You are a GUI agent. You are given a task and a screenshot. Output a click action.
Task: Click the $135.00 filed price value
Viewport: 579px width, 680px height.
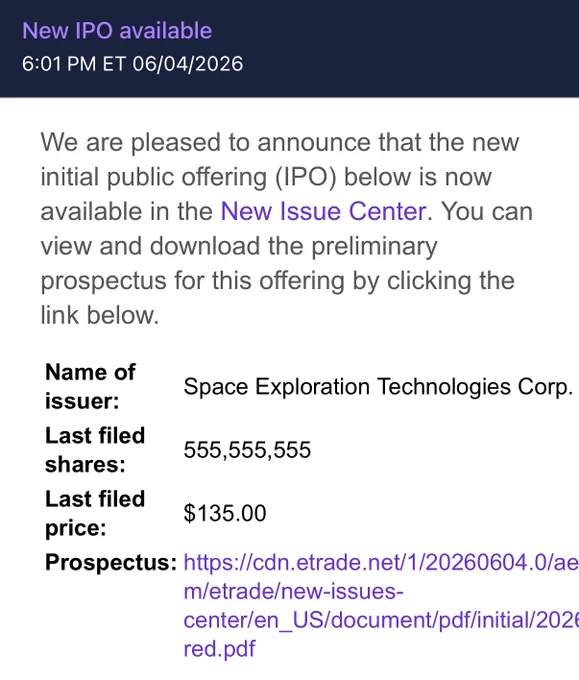tap(225, 513)
